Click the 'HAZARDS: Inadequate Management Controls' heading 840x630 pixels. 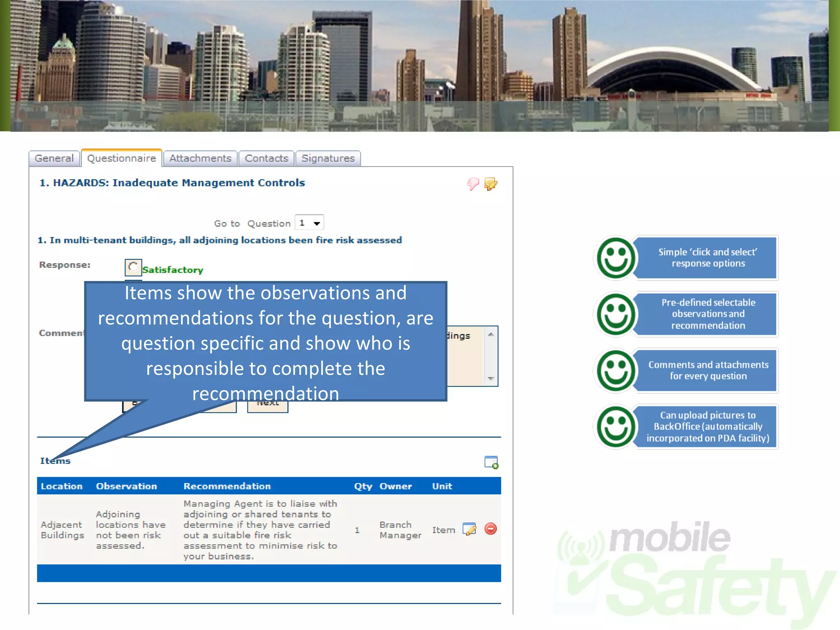(x=172, y=183)
